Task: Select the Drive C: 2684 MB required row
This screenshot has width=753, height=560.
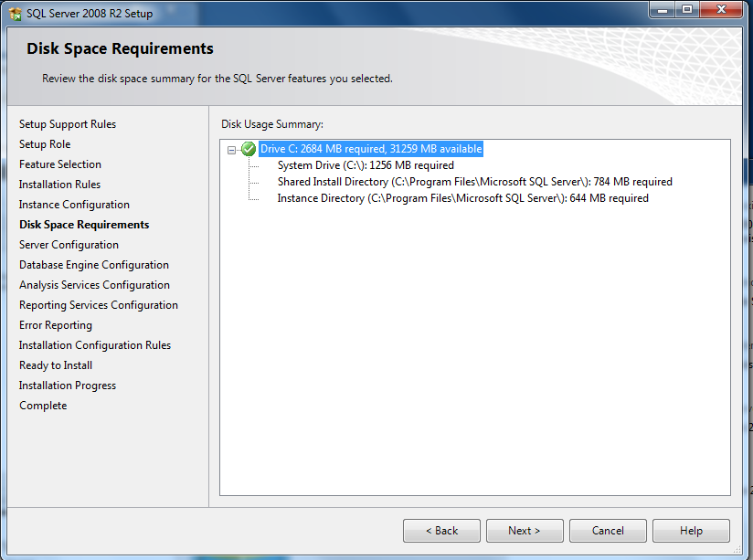Action: pyautogui.click(x=371, y=149)
